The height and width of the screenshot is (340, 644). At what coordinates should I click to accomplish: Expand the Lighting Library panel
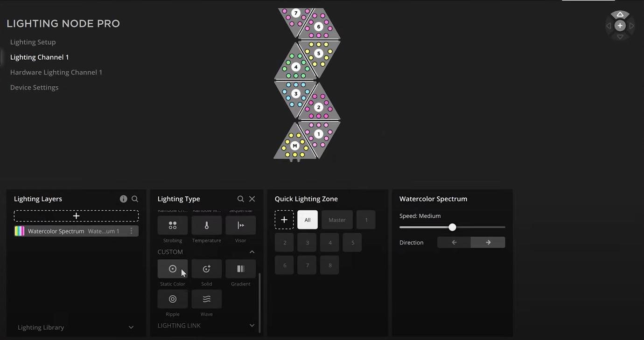click(x=131, y=327)
